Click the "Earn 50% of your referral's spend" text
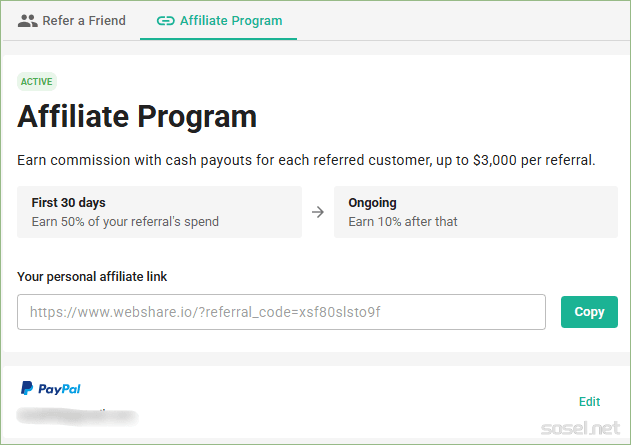631x445 pixels. point(125,221)
